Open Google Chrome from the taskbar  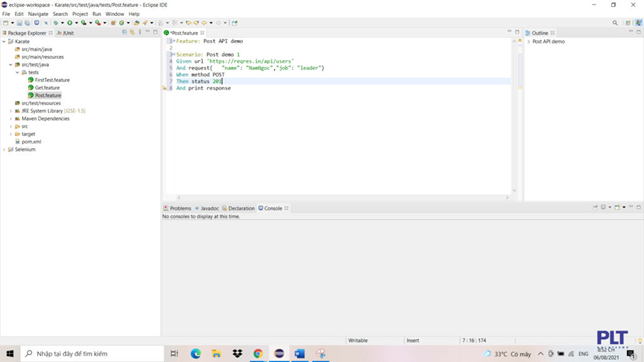pyautogui.click(x=258, y=353)
